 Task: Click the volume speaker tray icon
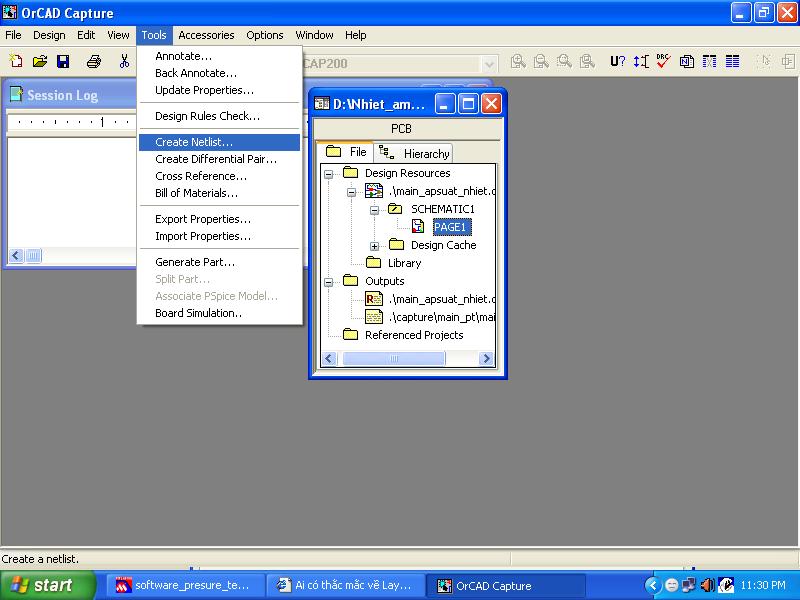pos(707,585)
